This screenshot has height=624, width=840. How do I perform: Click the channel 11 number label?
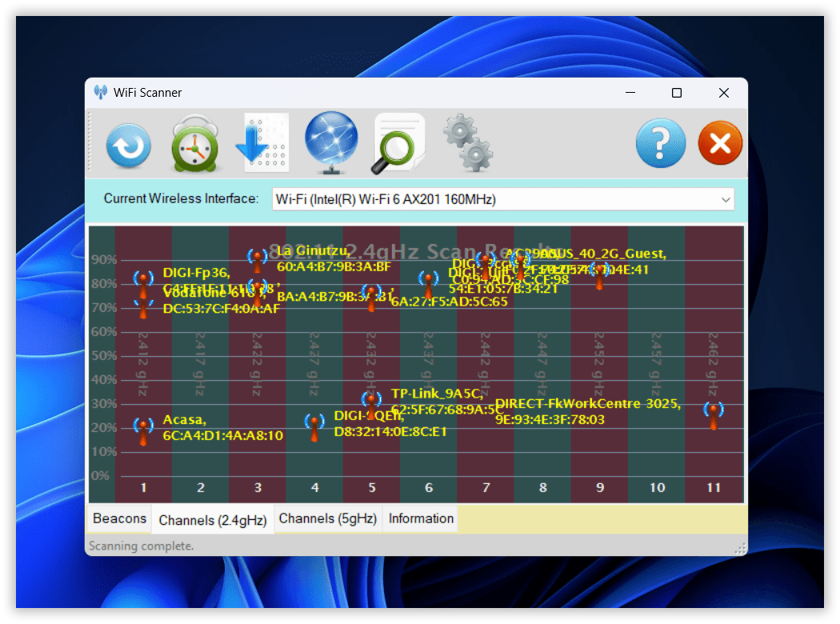714,487
